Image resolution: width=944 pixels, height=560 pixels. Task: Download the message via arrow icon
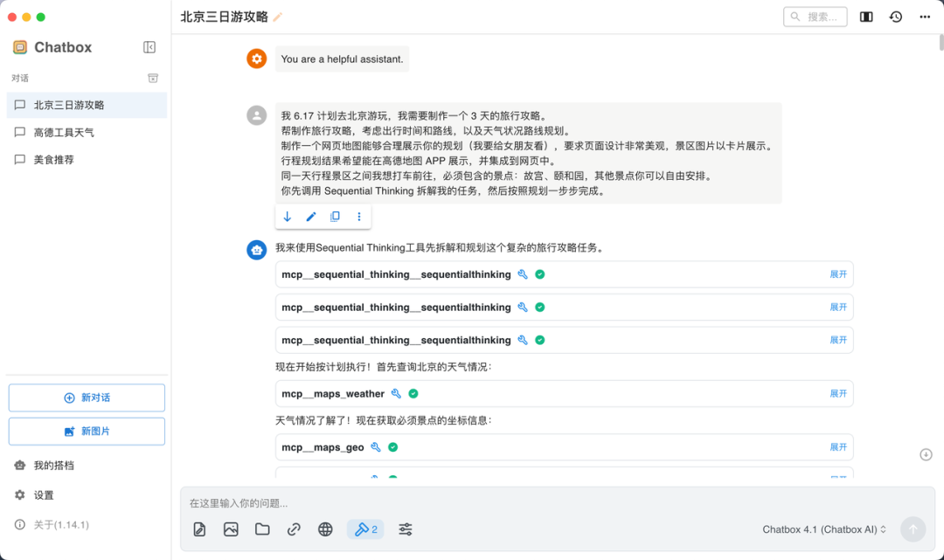[287, 216]
